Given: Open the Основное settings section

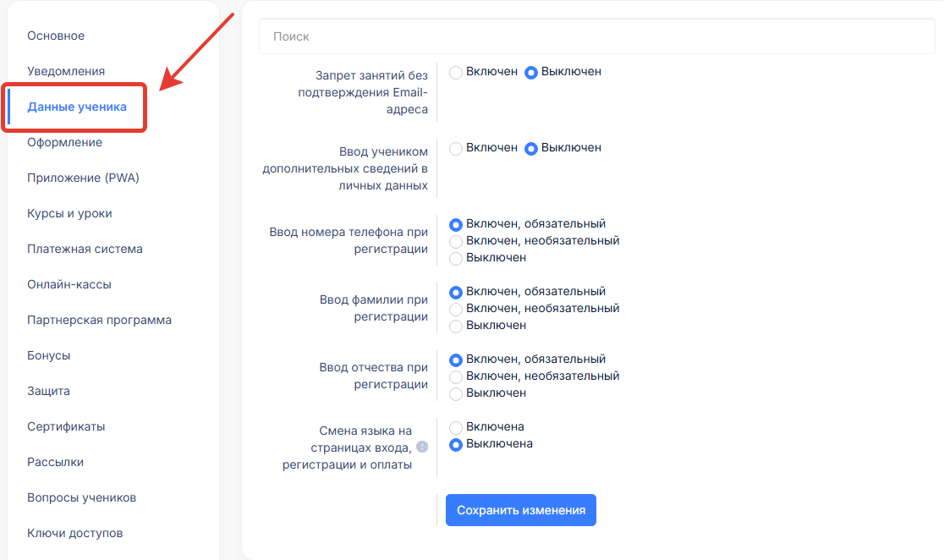Looking at the screenshot, I should point(56,36).
